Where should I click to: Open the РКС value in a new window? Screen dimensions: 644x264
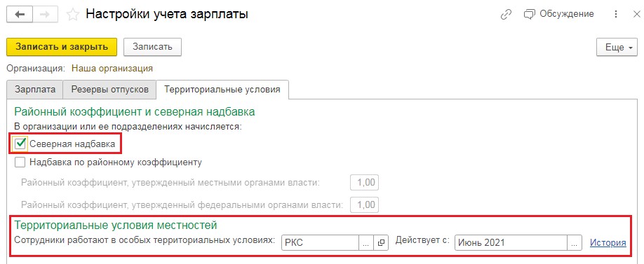tap(381, 243)
